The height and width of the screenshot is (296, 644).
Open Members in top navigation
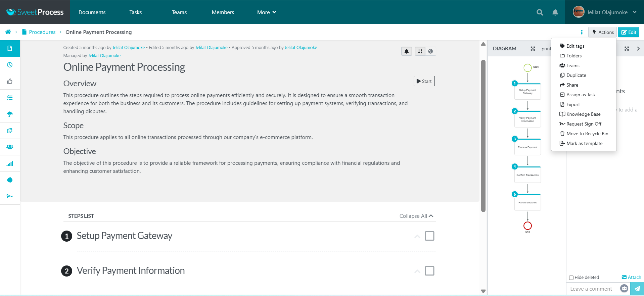[x=223, y=12]
